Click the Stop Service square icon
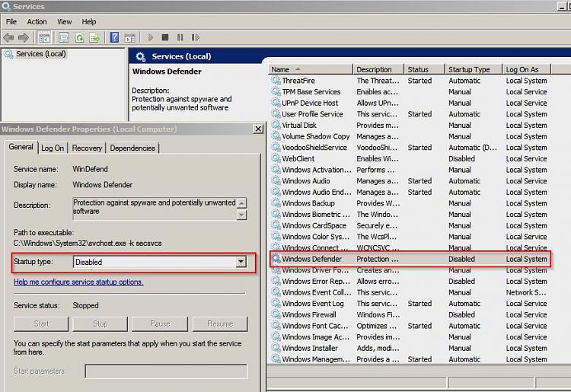 pos(165,37)
